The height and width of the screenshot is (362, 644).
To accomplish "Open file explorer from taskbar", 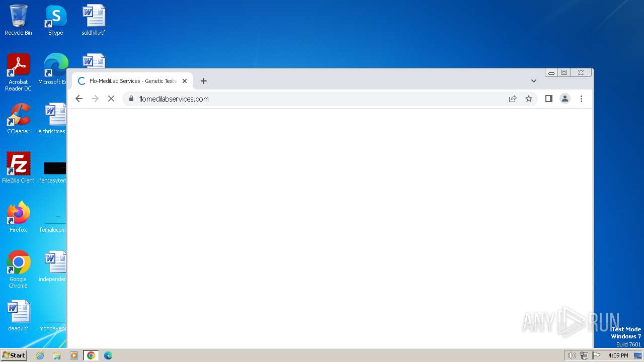I will click(x=57, y=355).
